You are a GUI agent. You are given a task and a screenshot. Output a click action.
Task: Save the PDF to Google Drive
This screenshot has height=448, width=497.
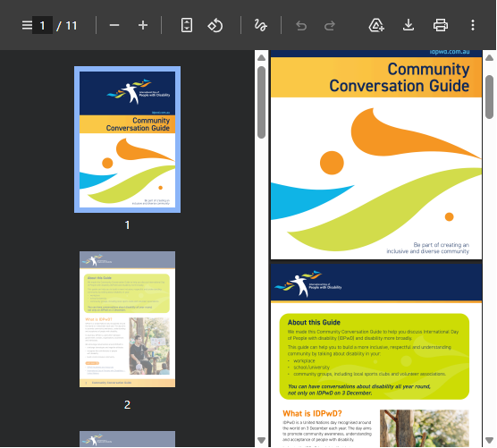pos(376,25)
